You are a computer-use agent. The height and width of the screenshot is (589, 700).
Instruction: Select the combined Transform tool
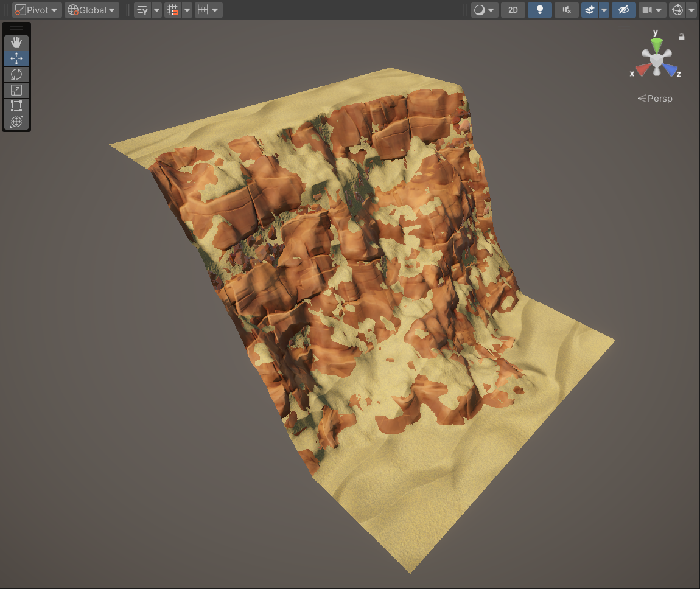16,122
